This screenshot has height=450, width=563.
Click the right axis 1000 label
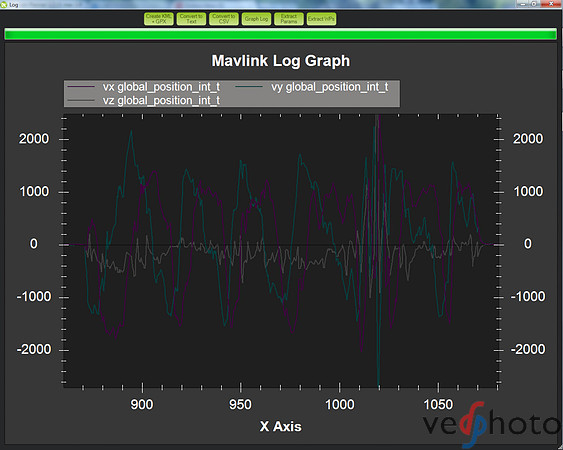[528, 191]
